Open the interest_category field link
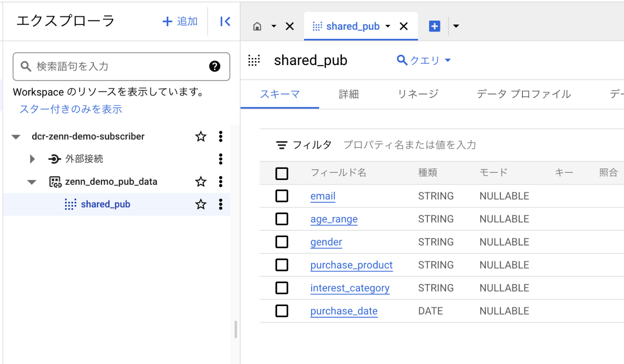The width and height of the screenshot is (624, 364). (x=350, y=288)
